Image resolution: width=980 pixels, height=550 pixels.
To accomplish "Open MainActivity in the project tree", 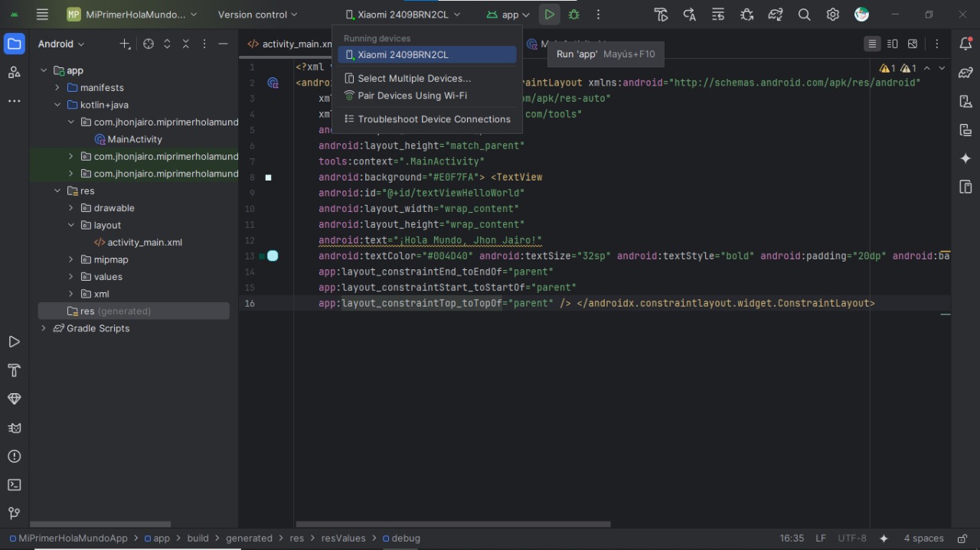I will click(x=135, y=139).
